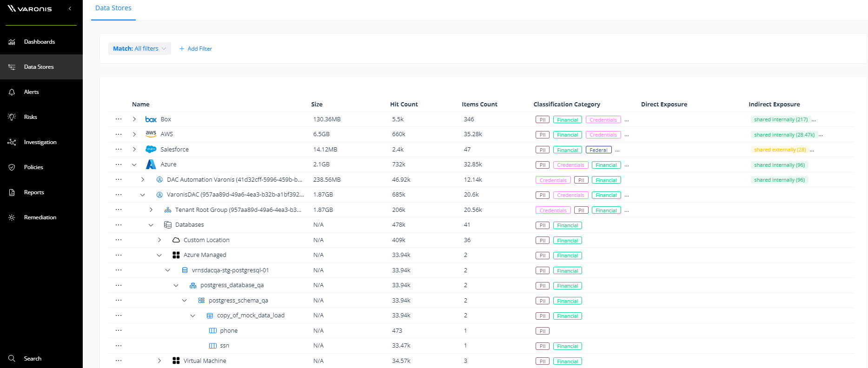Open Remediation in the sidebar

pos(40,217)
